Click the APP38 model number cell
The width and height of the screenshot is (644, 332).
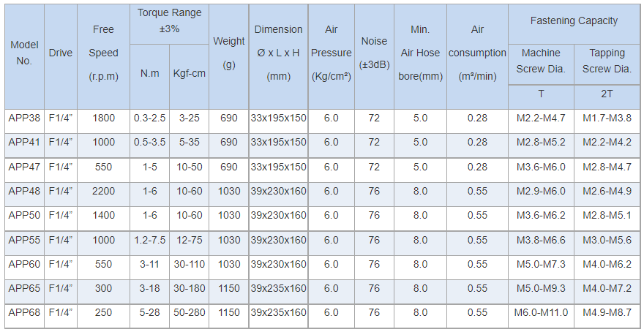click(x=24, y=118)
